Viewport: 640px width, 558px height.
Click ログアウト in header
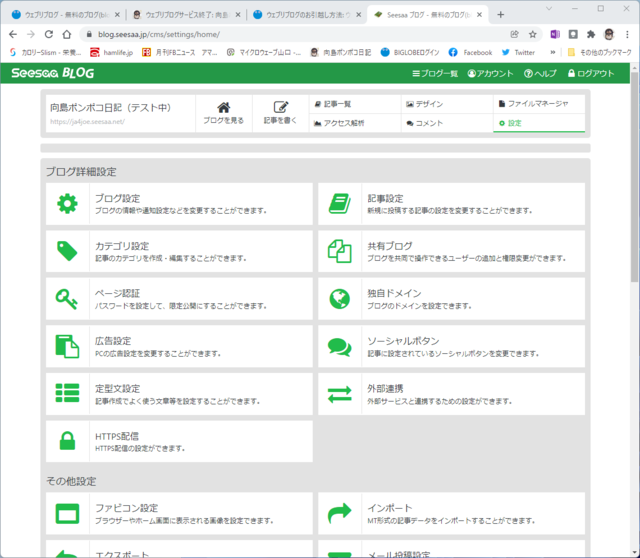(x=591, y=73)
